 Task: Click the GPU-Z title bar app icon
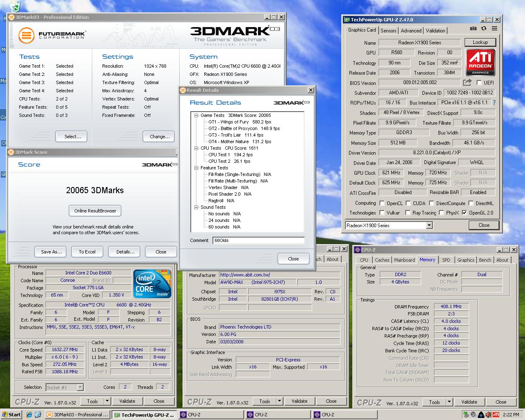(x=347, y=19)
